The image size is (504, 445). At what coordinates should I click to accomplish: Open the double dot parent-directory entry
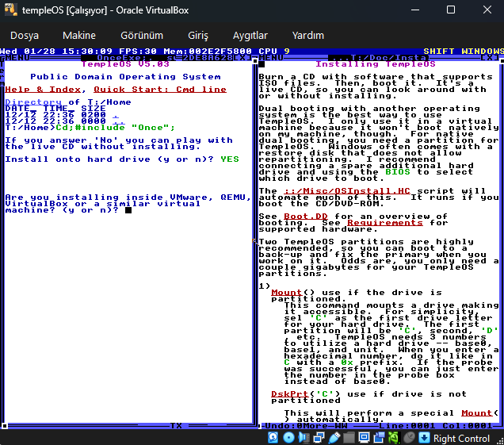(x=119, y=121)
